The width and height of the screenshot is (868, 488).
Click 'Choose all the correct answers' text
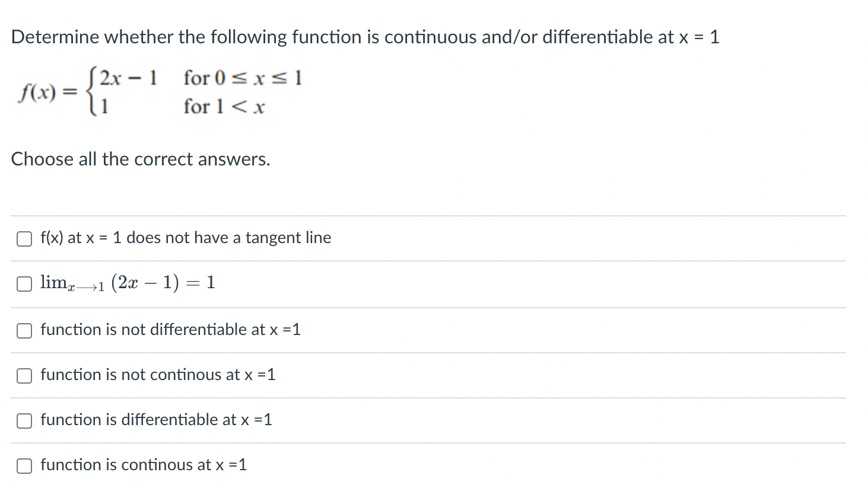pos(141,159)
